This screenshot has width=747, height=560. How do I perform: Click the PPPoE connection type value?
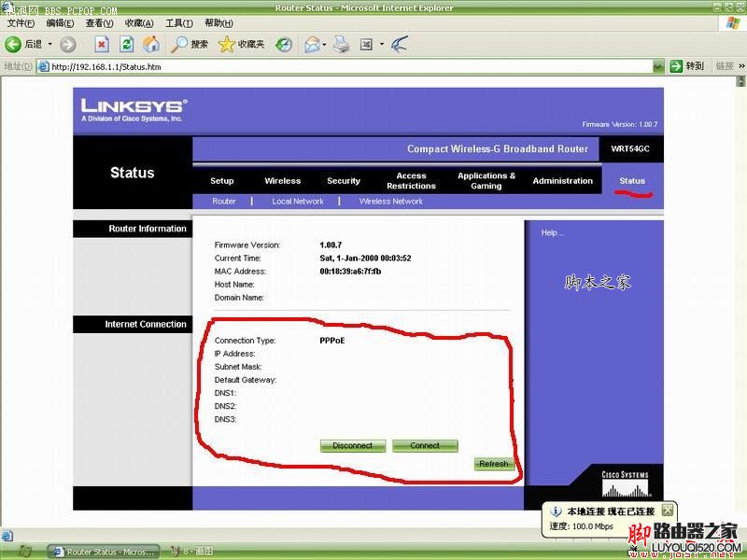pyautogui.click(x=332, y=341)
